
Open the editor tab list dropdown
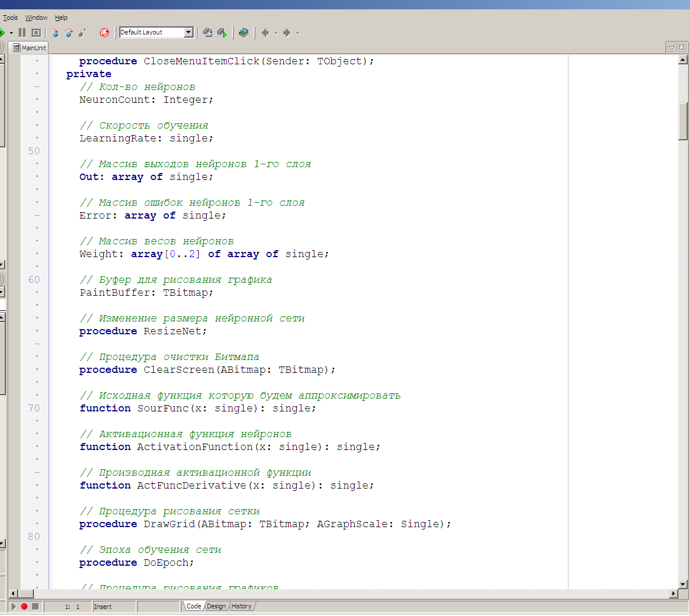tap(671, 47)
